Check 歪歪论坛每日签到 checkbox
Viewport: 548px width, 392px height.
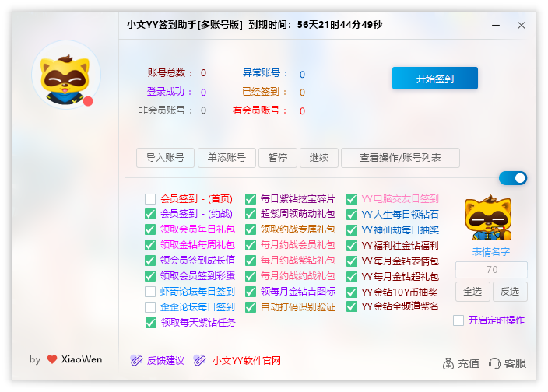click(x=150, y=307)
